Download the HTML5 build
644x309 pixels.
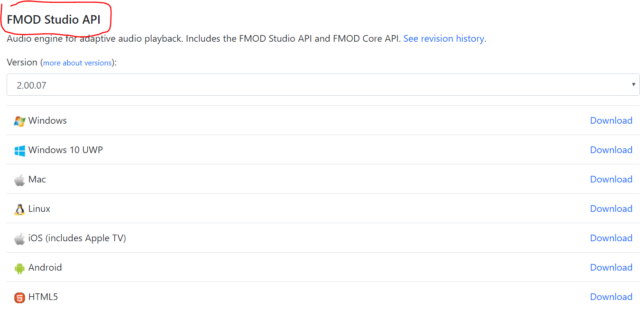[611, 297]
